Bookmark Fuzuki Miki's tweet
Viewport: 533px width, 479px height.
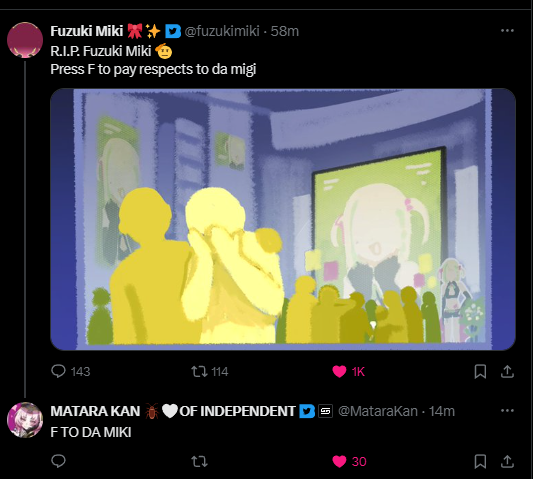(x=480, y=371)
